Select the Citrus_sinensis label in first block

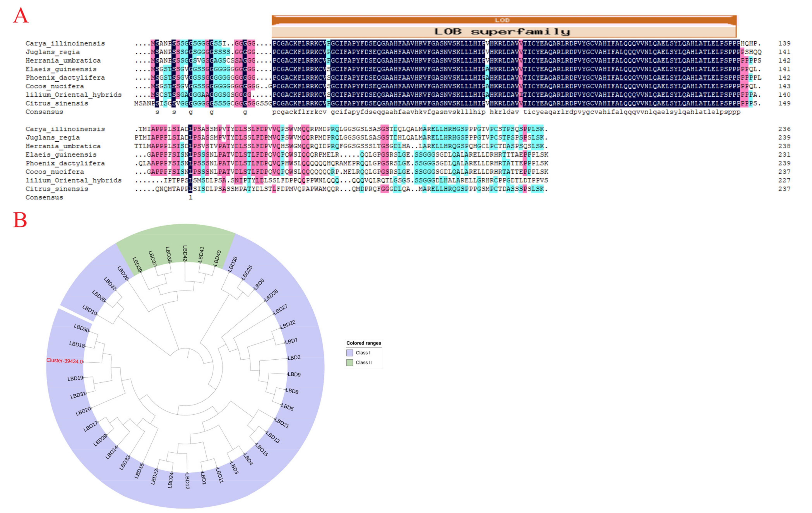pyautogui.click(x=57, y=103)
